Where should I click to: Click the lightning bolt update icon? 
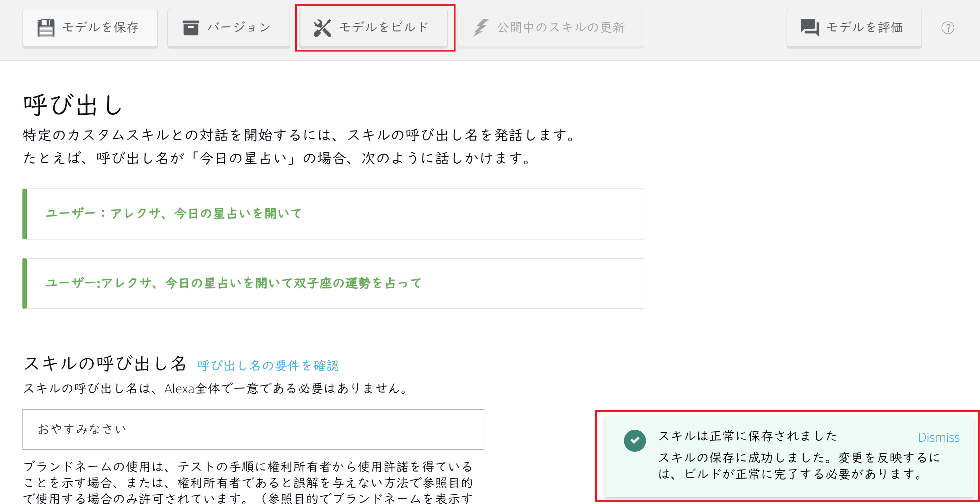click(481, 28)
